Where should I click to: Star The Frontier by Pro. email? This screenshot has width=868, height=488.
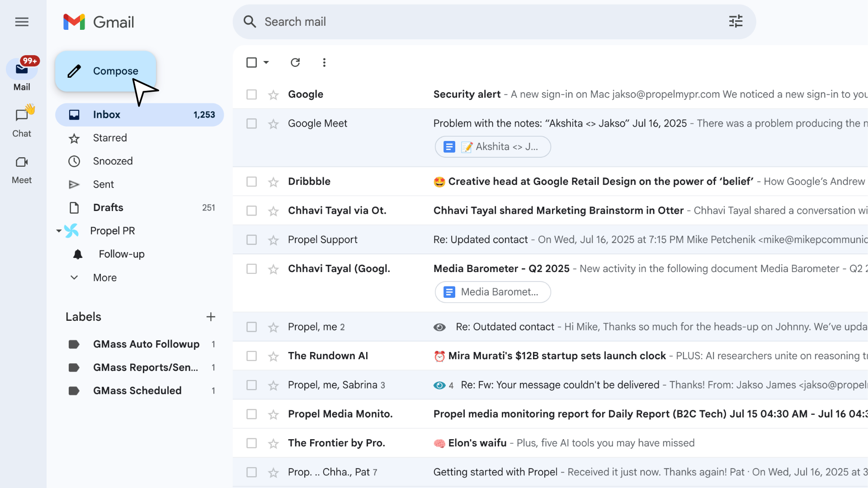click(x=273, y=444)
